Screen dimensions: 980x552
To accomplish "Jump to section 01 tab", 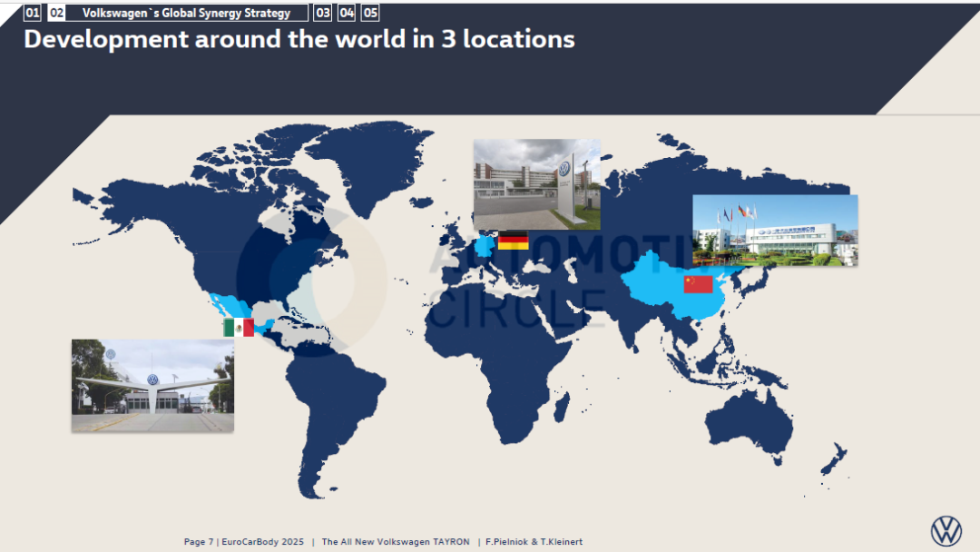I will tap(32, 13).
